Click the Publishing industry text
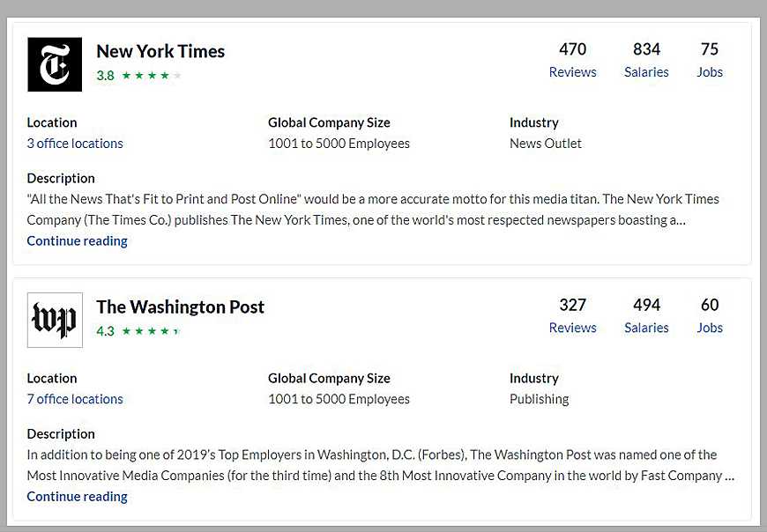This screenshot has width=767, height=532. 539,399
